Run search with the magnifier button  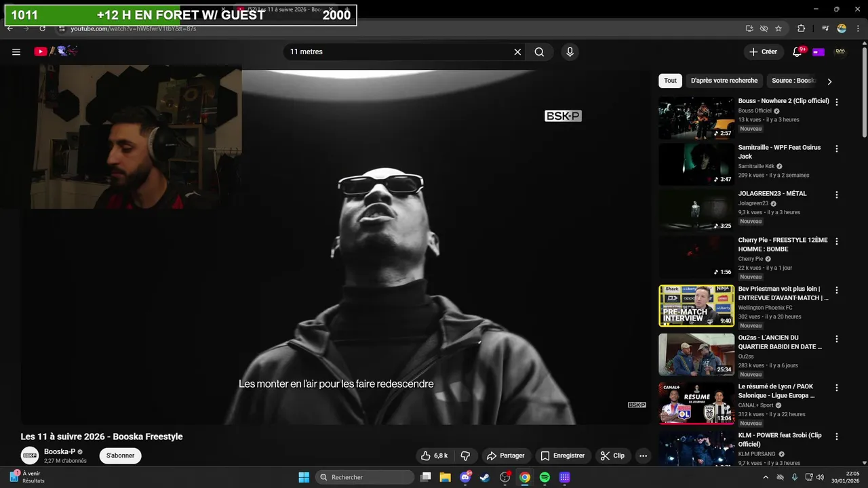coord(539,52)
